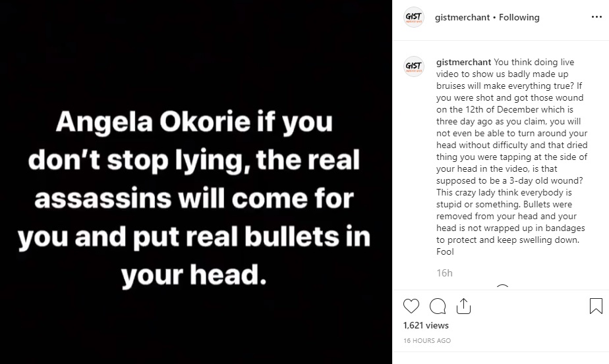Open comments via the speech bubble icon
This screenshot has height=364, width=609.
437,306
